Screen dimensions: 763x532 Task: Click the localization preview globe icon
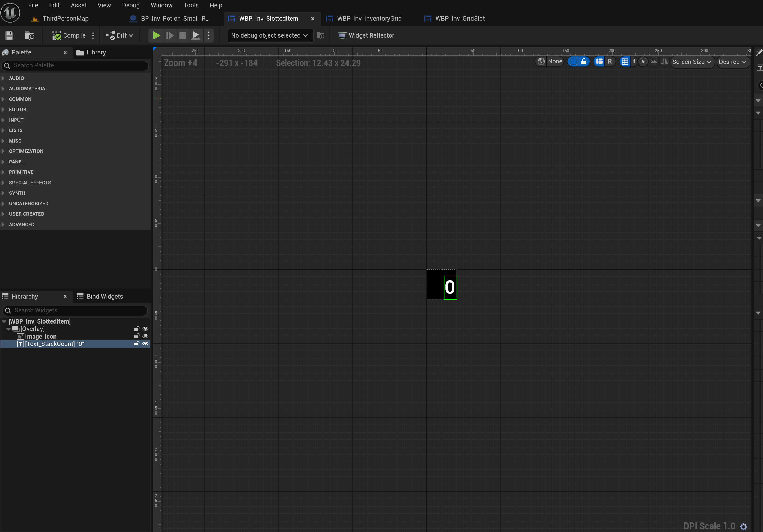click(x=541, y=62)
